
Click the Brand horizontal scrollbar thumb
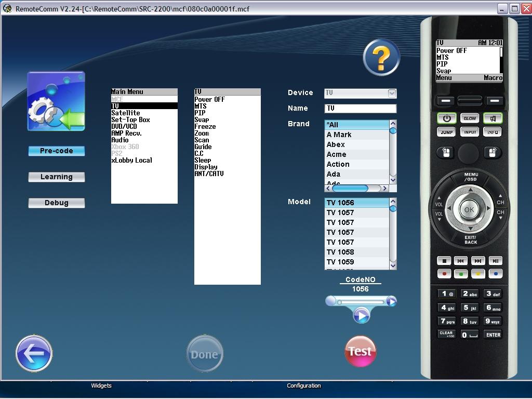350,188
